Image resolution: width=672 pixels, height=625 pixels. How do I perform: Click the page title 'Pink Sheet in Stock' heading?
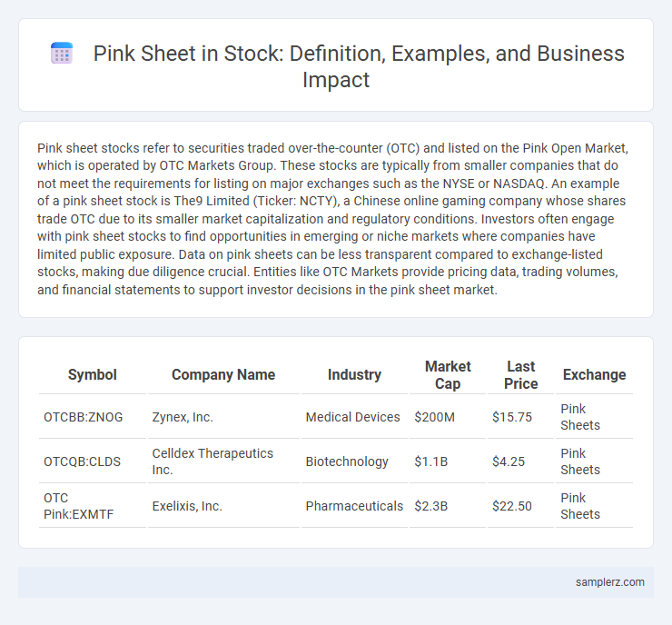(359, 66)
